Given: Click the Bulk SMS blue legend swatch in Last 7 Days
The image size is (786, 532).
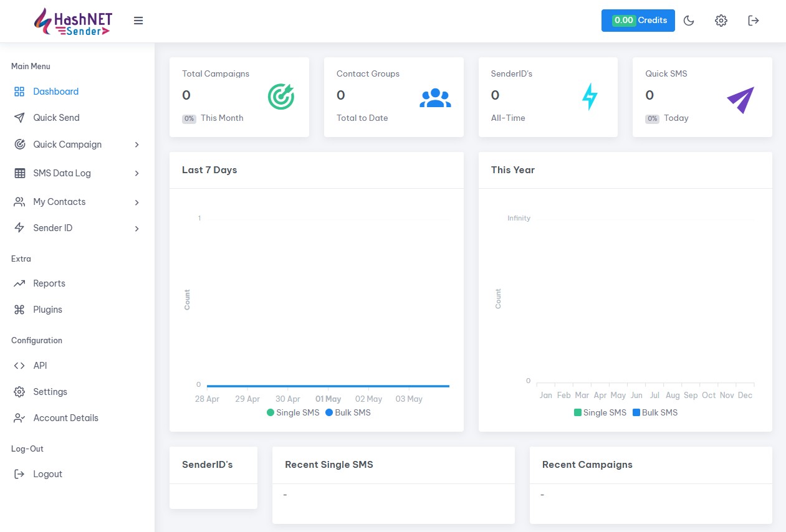Looking at the screenshot, I should (x=329, y=412).
